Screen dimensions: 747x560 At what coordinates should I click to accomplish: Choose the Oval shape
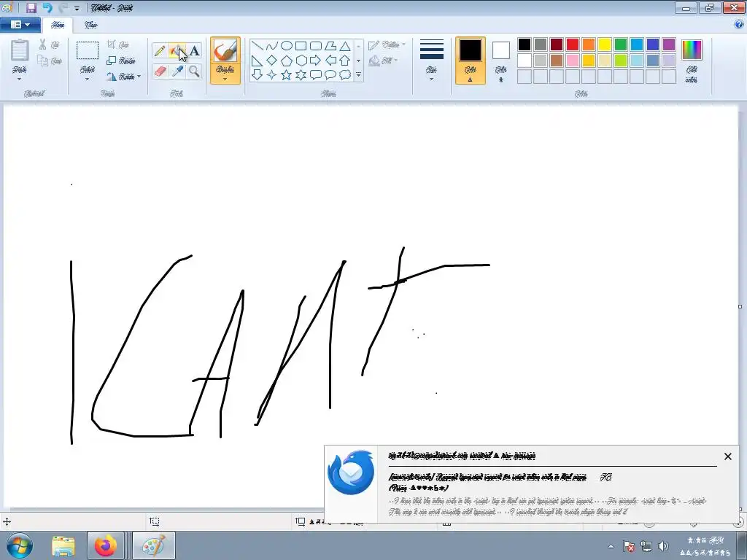click(x=286, y=46)
